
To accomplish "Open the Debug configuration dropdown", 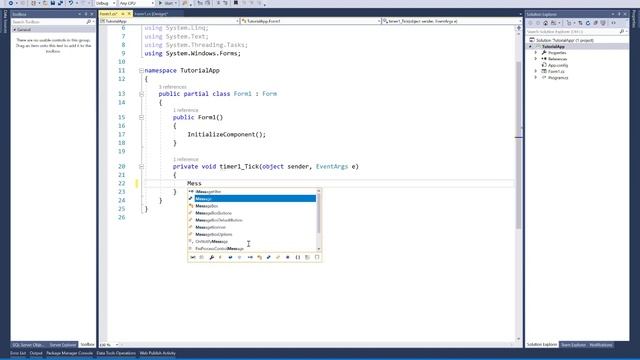I will click(x=106, y=3).
